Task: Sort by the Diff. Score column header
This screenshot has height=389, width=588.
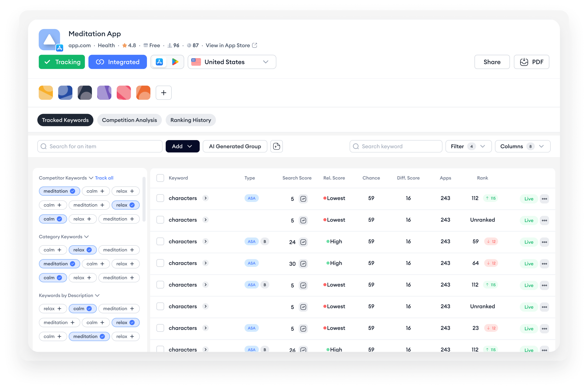Action: click(x=408, y=178)
